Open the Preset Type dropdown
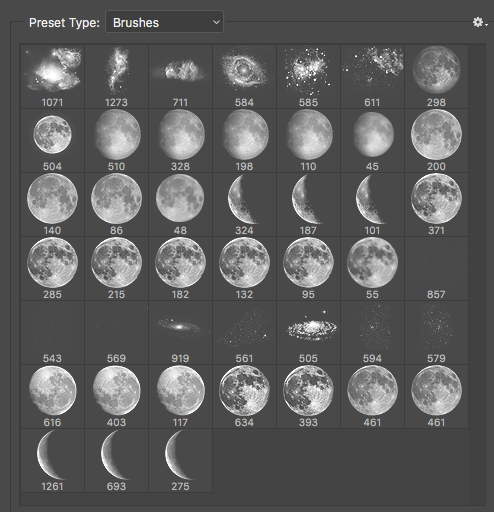Screen dimensions: 494x512 click(164, 22)
